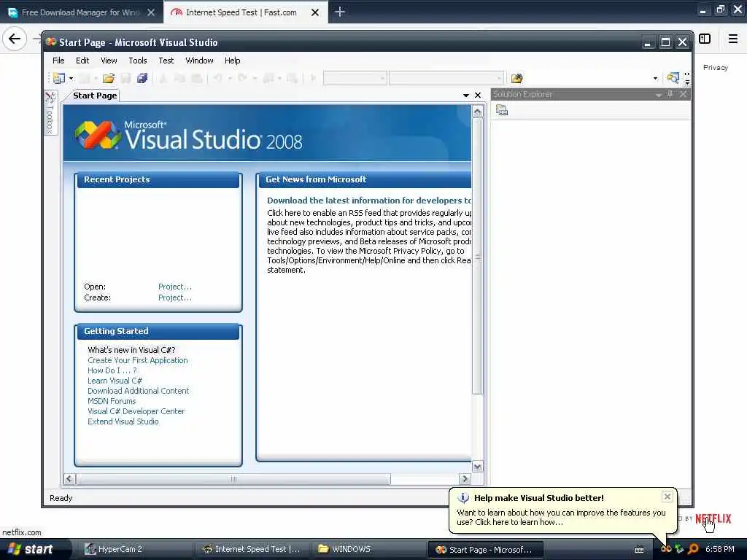Close the Help make Visual Studio better balloon
The image size is (747, 560).
pos(667,497)
